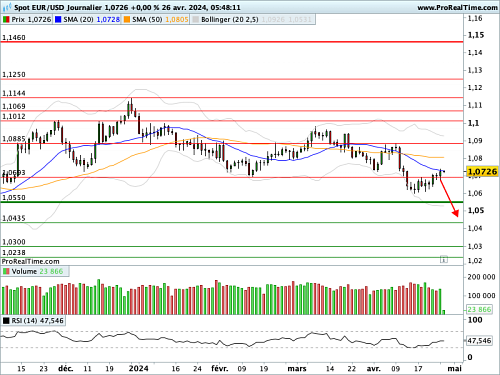Click the 2024 date label on time axis
The height and width of the screenshot is (375, 500).
[x=139, y=368]
